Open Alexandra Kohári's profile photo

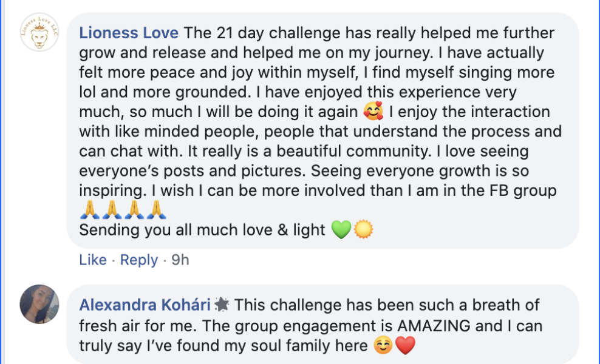[x=39, y=304]
